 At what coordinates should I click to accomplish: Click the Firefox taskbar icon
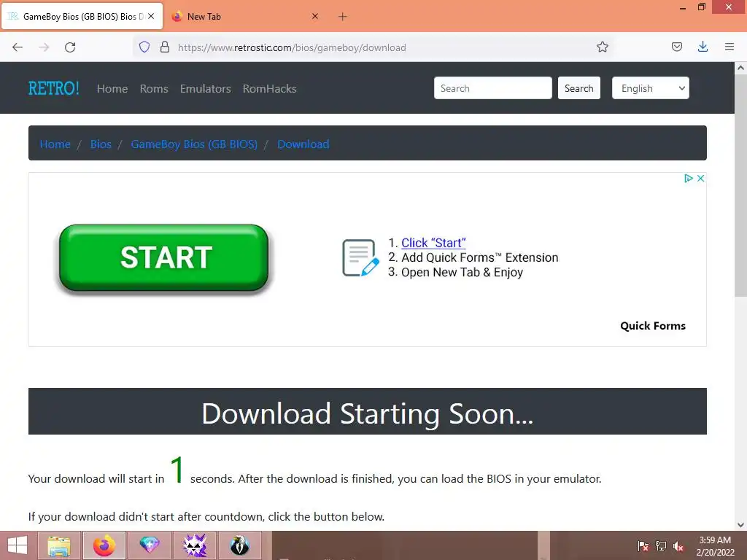(x=104, y=545)
